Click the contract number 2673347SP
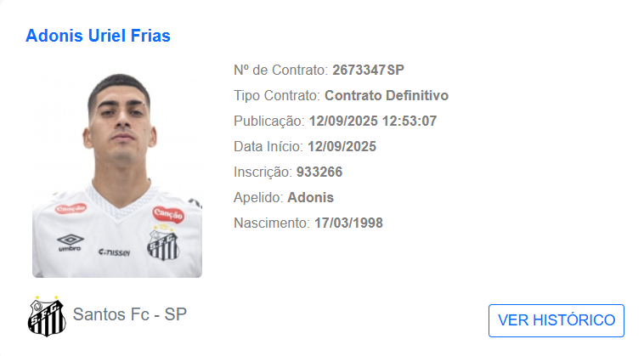 [368, 71]
